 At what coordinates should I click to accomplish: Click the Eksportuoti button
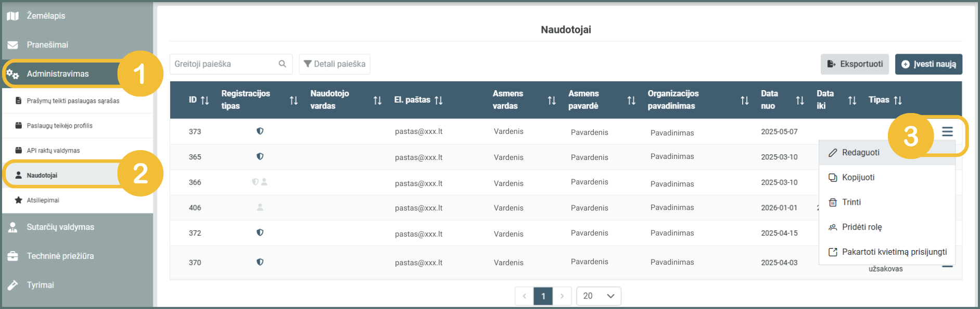pyautogui.click(x=855, y=64)
